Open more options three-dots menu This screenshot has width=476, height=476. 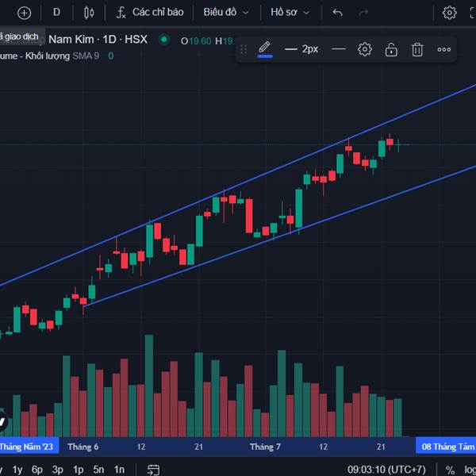(x=443, y=49)
